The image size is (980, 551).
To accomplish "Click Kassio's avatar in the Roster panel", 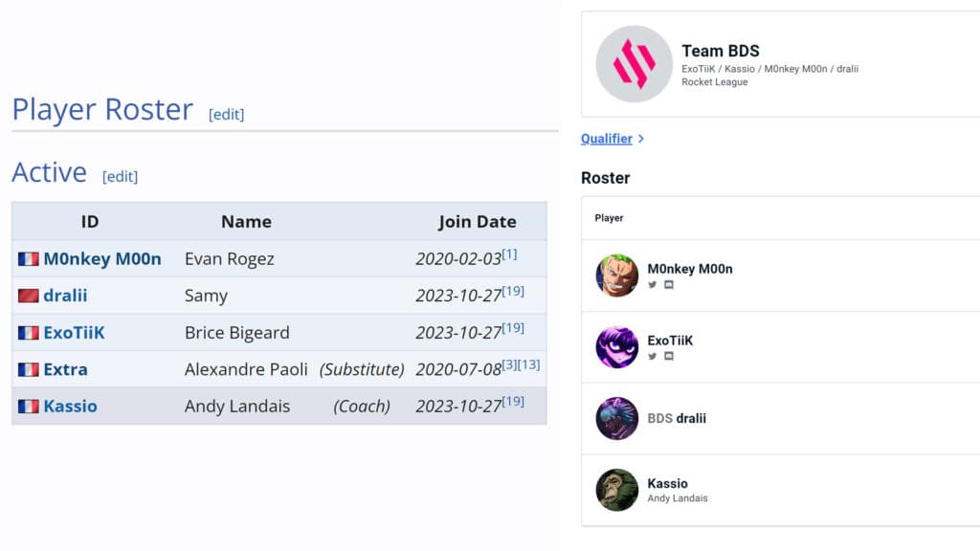I will pyautogui.click(x=616, y=490).
